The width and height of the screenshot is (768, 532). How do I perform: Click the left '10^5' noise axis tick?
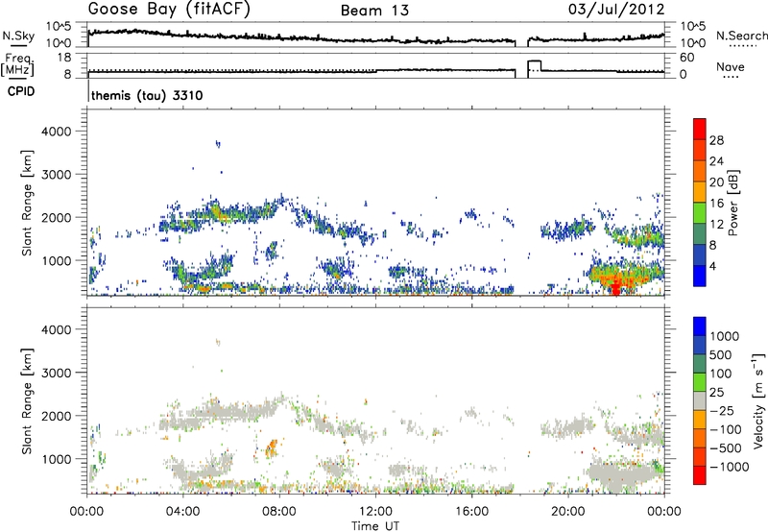click(59, 27)
